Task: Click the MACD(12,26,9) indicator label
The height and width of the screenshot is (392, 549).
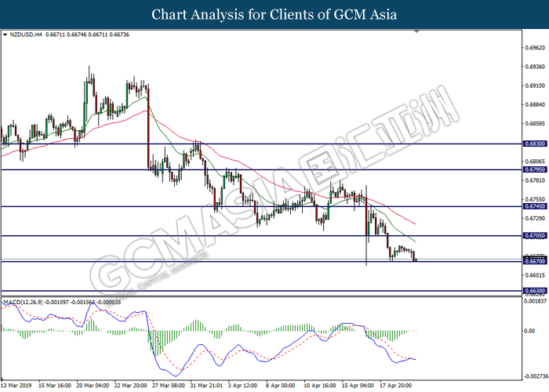Action: 23,302
